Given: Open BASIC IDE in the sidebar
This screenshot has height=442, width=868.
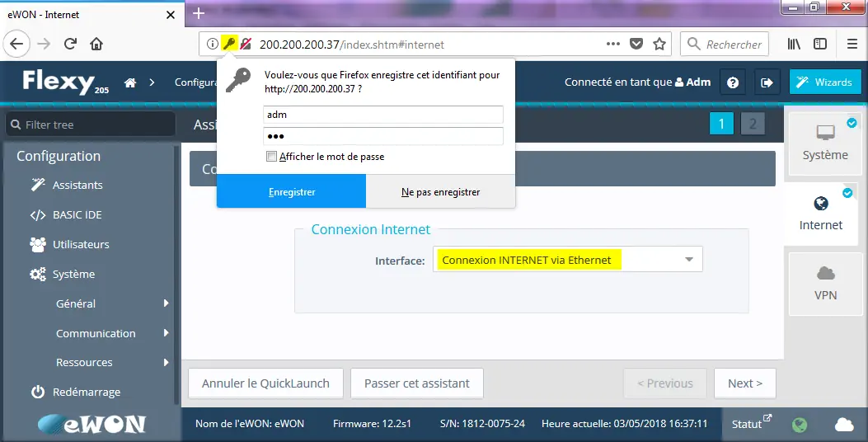Looking at the screenshot, I should pyautogui.click(x=77, y=215).
